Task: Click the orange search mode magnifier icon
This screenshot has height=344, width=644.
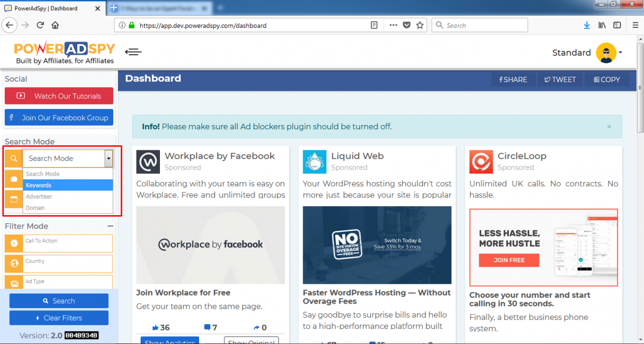Action: pyautogui.click(x=14, y=158)
